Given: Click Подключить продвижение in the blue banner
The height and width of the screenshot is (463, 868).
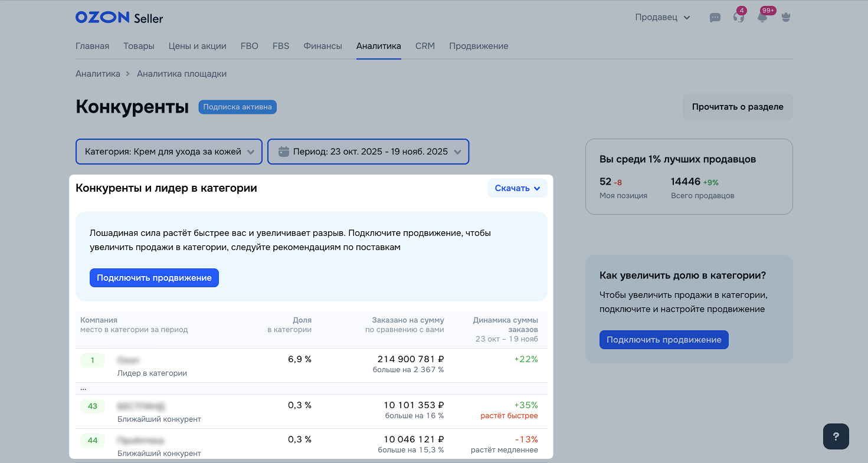Looking at the screenshot, I should [x=154, y=278].
